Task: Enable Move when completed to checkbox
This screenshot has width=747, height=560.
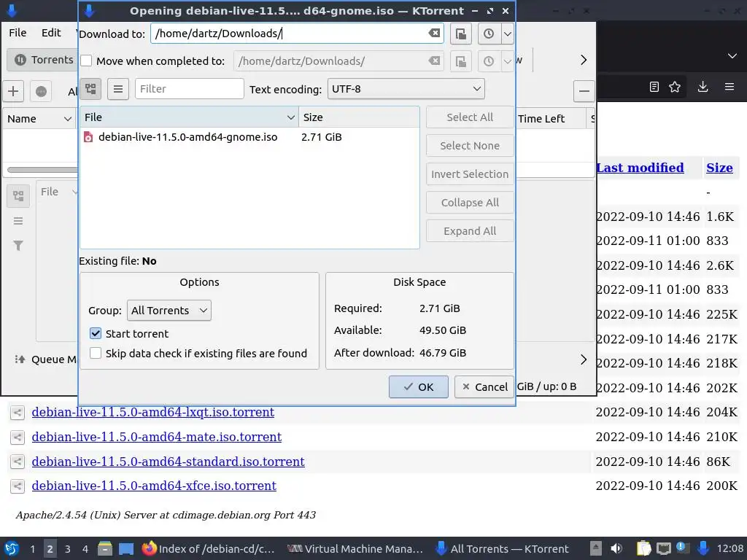Action: [x=86, y=61]
